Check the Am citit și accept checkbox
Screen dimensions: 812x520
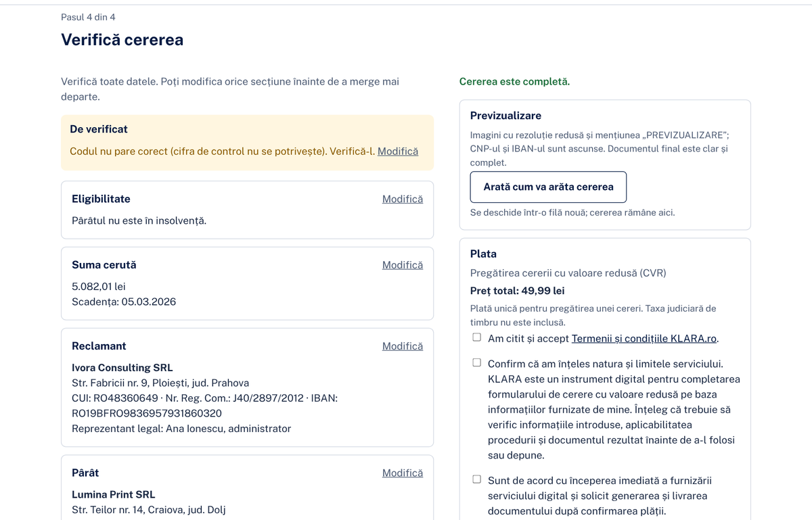tap(477, 337)
